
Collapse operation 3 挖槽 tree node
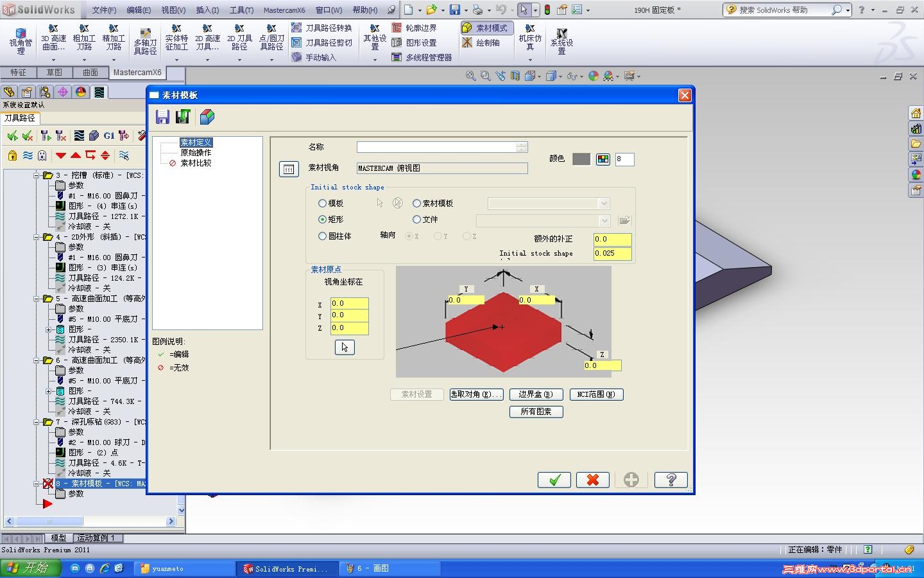[37, 175]
